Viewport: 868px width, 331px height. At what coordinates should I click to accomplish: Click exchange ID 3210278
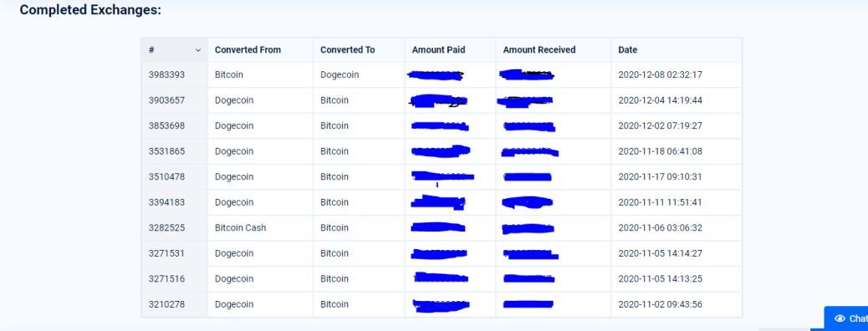(x=166, y=304)
